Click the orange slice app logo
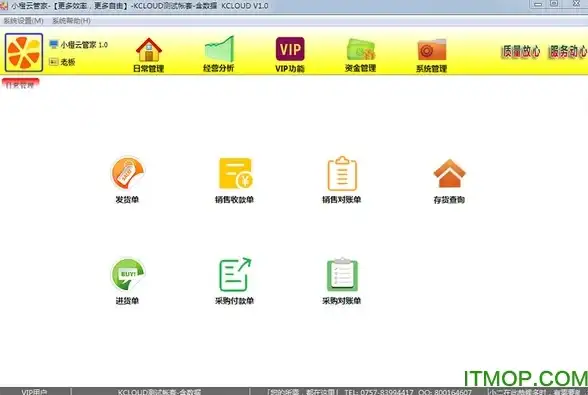Screen dimensions: 588x395 [24, 53]
